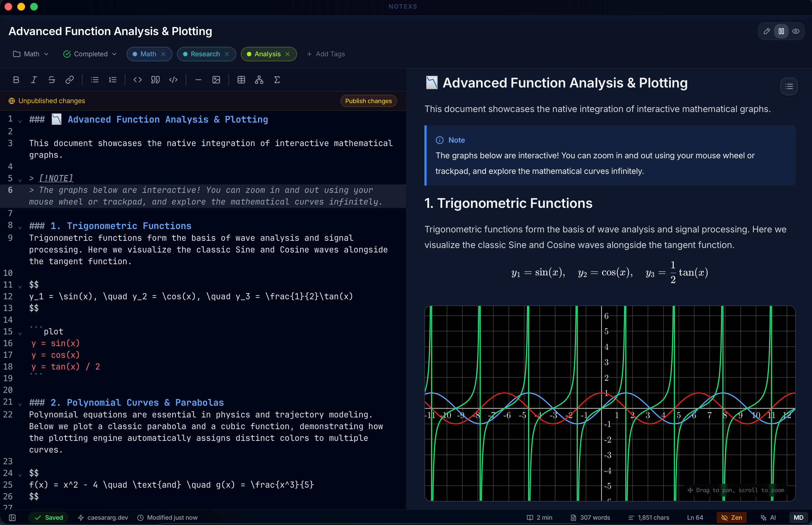Collapse the math block fold on line 11

click(20, 286)
